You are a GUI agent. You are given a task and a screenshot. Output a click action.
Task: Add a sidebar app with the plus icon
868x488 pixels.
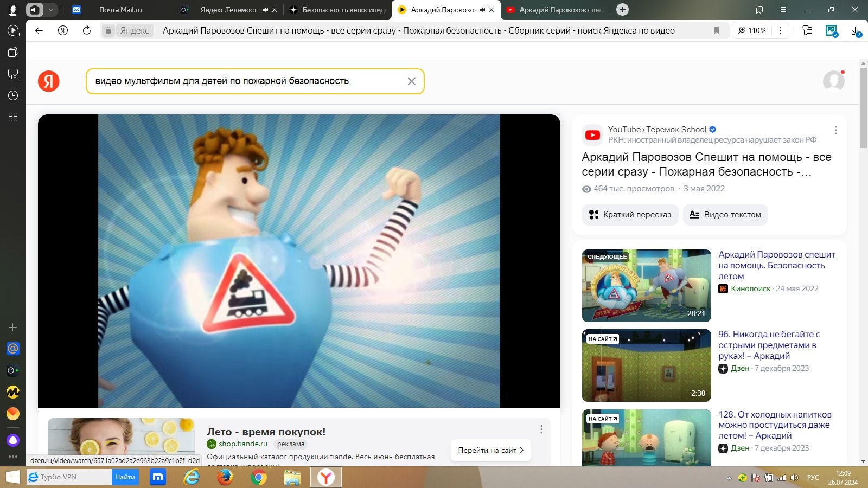click(13, 328)
